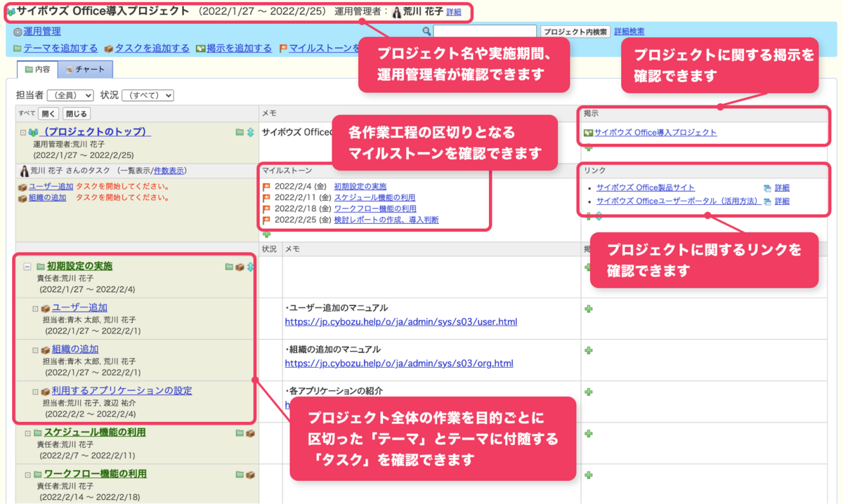Switch to the 内容 tab
Viewport: 843px width, 504px height.
click(37, 69)
